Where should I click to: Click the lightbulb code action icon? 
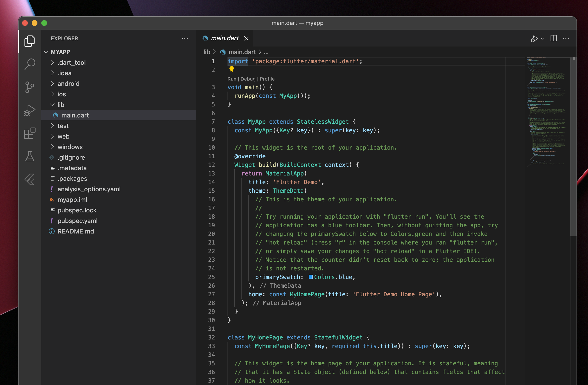231,69
